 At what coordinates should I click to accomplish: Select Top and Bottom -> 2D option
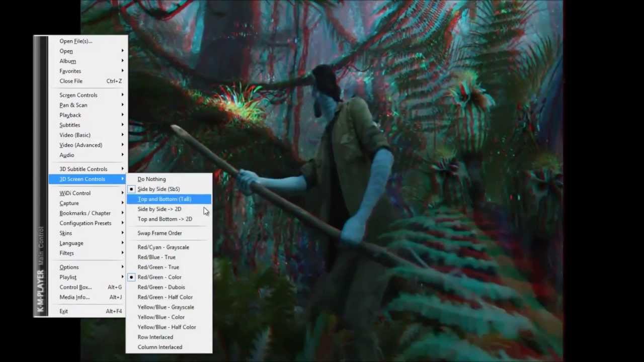(x=169, y=219)
